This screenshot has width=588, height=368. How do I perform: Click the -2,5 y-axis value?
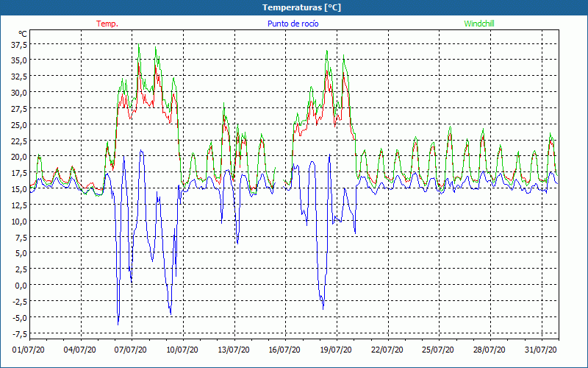(x=19, y=302)
